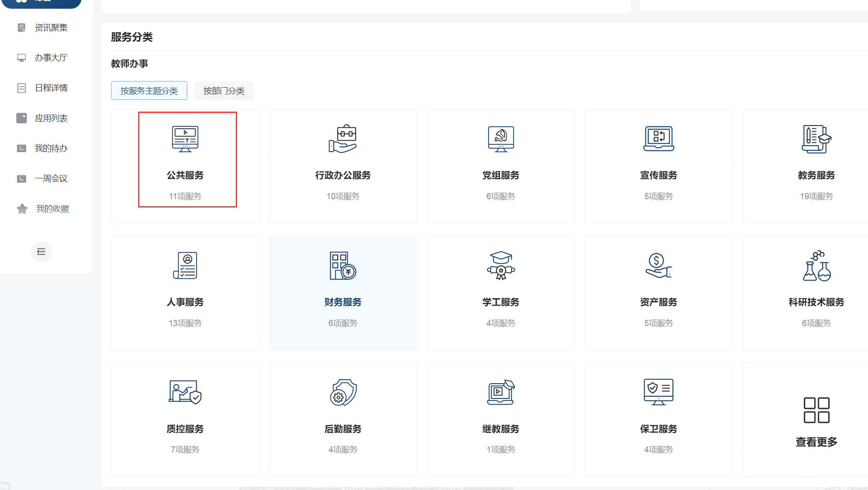Collapse the left sidebar menu
This screenshot has width=868, height=490.
41,252
